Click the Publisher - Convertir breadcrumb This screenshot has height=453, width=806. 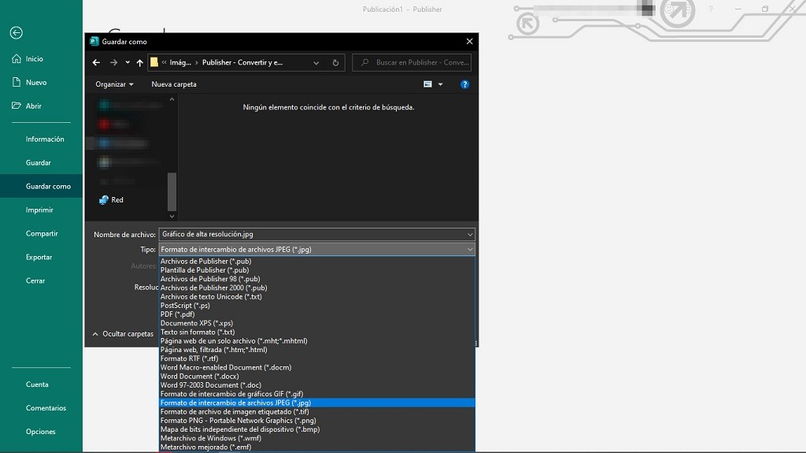[242, 63]
